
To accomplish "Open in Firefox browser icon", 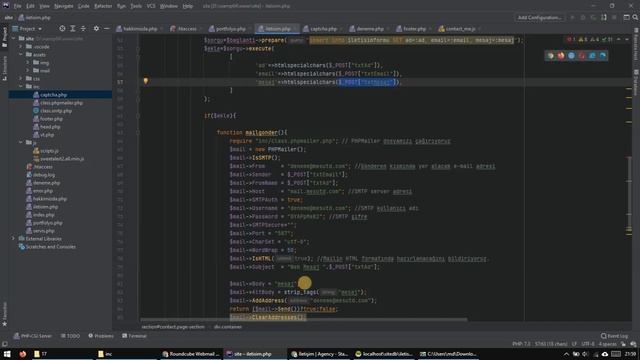I will point(561,56).
